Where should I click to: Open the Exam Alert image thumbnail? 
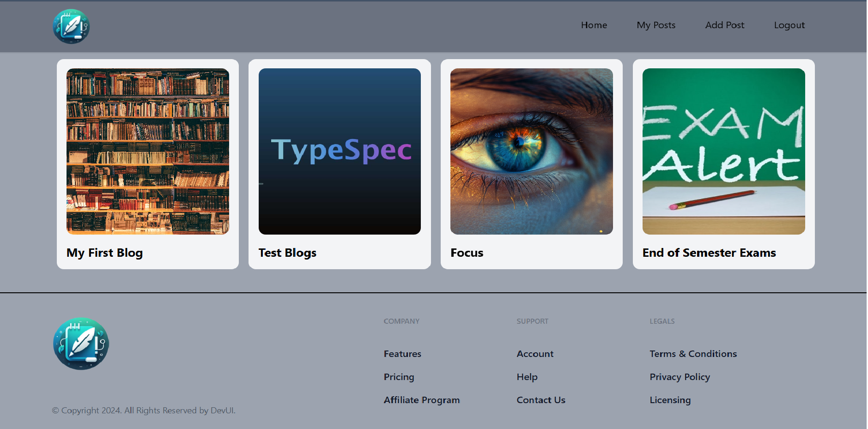point(723,151)
